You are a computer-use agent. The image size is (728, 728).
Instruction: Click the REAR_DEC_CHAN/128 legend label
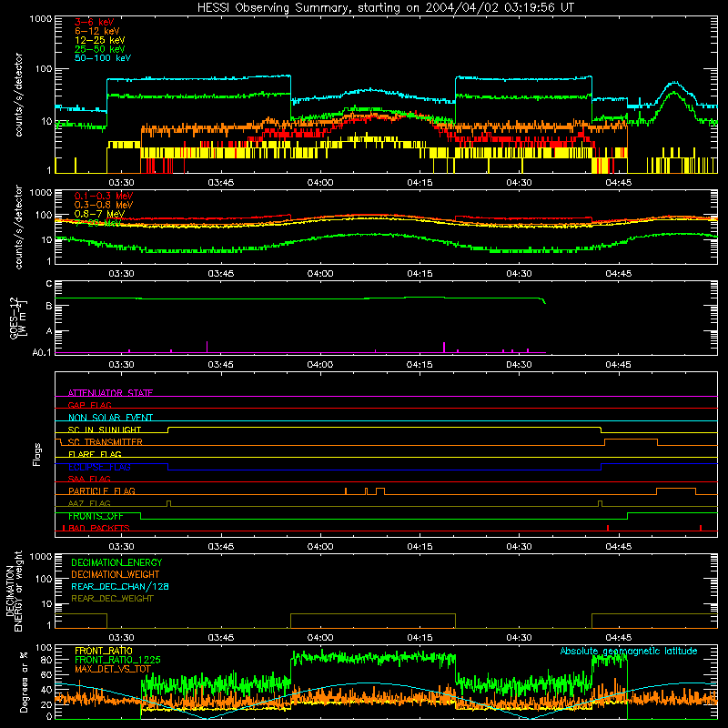120,586
